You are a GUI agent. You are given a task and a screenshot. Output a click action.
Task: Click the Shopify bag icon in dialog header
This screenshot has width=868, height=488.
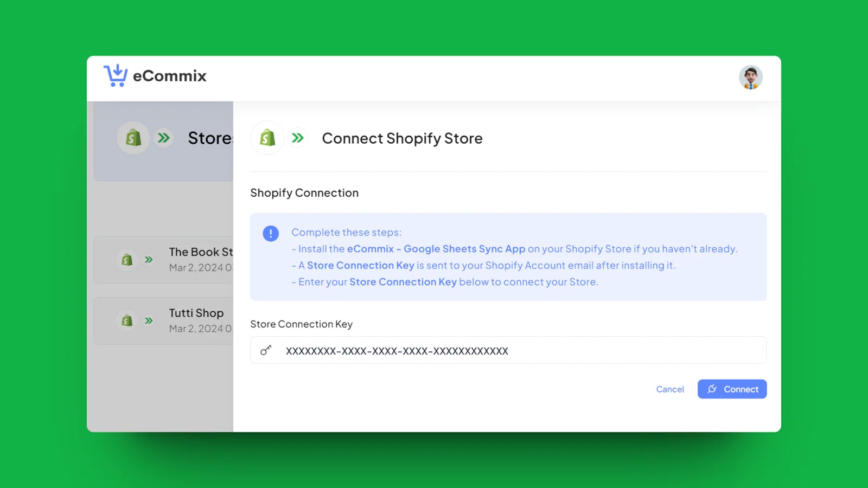[267, 138]
